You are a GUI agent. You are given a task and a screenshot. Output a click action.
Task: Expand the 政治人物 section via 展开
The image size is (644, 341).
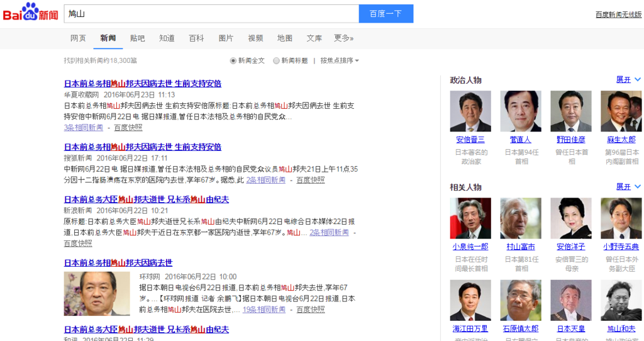628,80
